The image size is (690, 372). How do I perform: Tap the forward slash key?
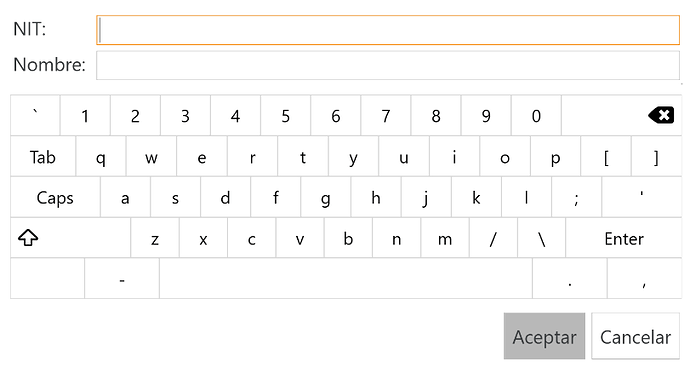click(493, 238)
